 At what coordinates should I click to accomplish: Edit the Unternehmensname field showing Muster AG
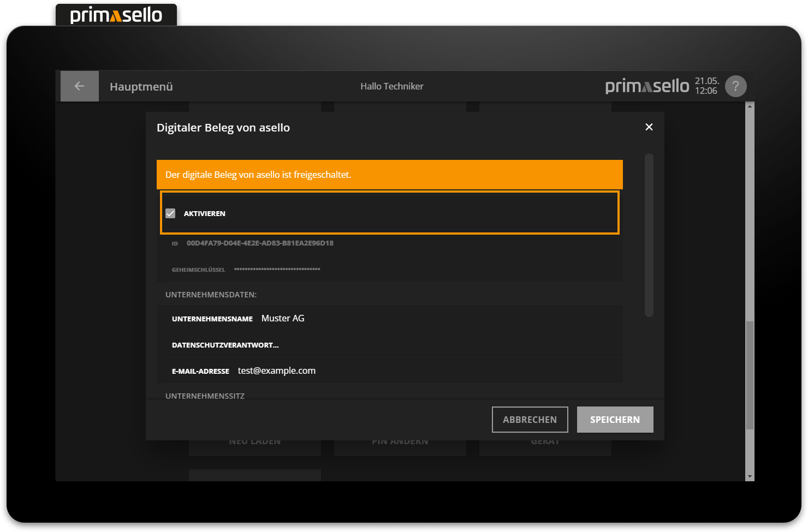(x=283, y=318)
